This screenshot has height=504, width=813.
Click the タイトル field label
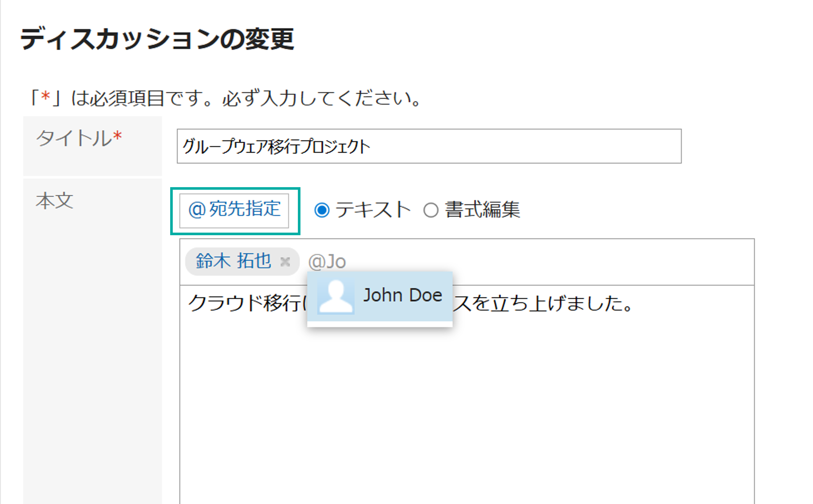(74, 138)
